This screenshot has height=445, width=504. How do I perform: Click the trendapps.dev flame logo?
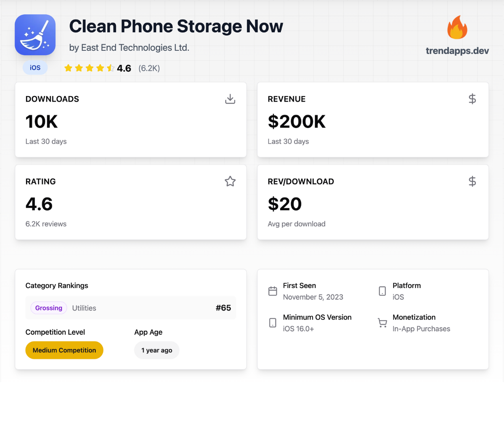[457, 28]
